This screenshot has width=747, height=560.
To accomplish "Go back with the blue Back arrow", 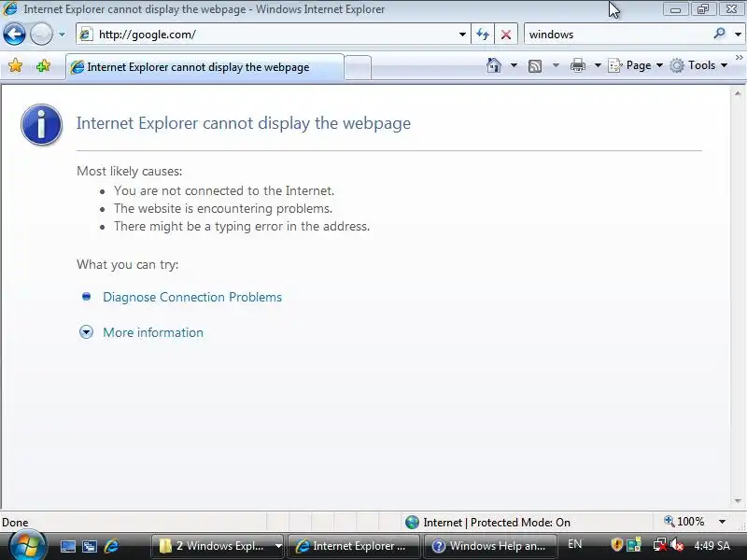I will pos(14,35).
